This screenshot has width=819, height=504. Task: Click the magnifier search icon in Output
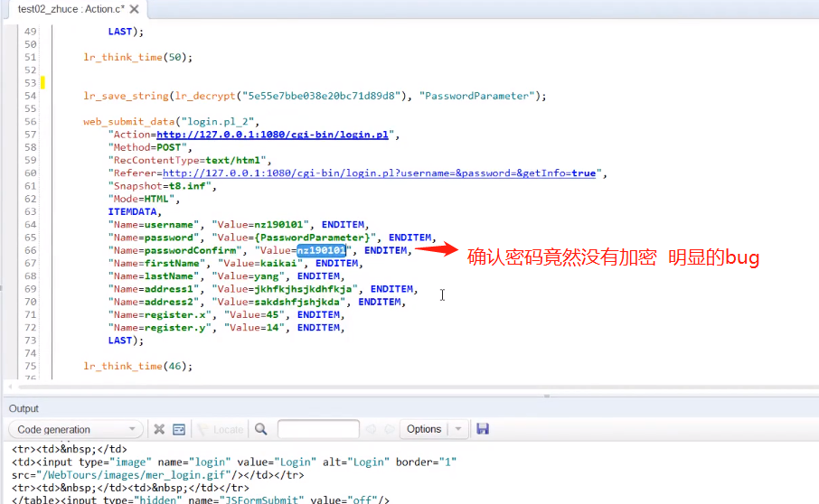pos(260,429)
